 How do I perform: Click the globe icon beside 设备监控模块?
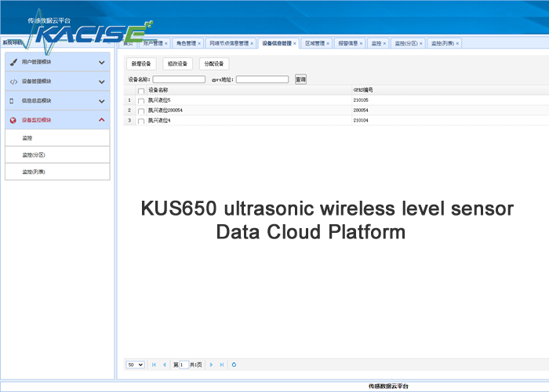13,120
